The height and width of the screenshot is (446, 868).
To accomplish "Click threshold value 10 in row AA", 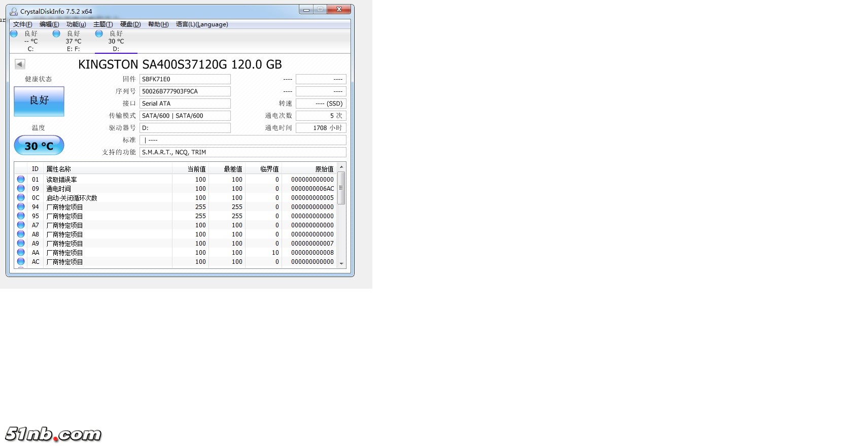I will tap(275, 253).
